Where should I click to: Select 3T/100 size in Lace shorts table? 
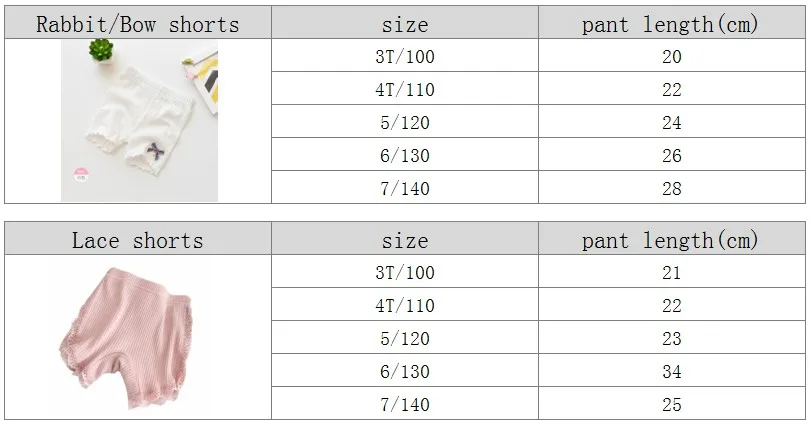click(405, 272)
